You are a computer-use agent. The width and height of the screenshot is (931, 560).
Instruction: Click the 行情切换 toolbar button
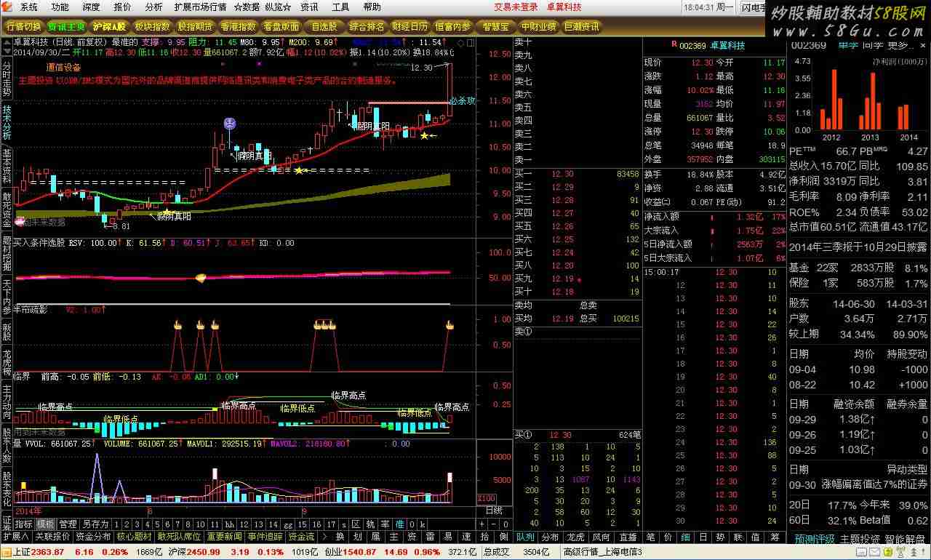coord(24,27)
